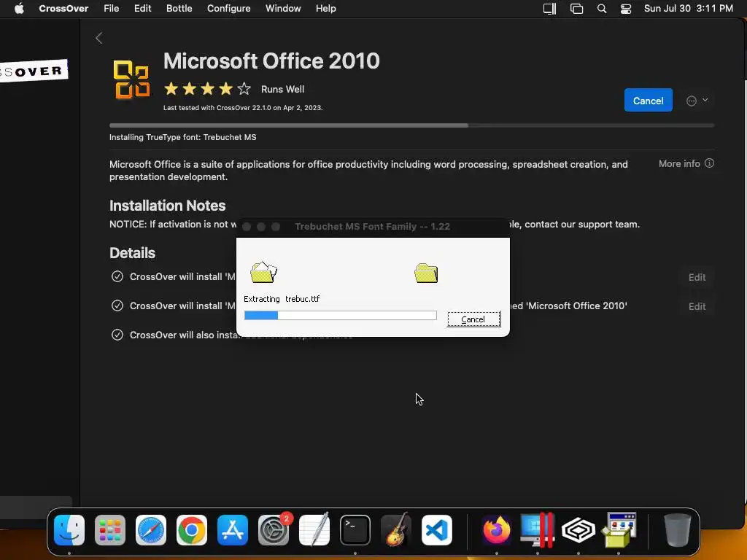
Task: Click the "Runs Well" rating label
Action: pos(282,89)
